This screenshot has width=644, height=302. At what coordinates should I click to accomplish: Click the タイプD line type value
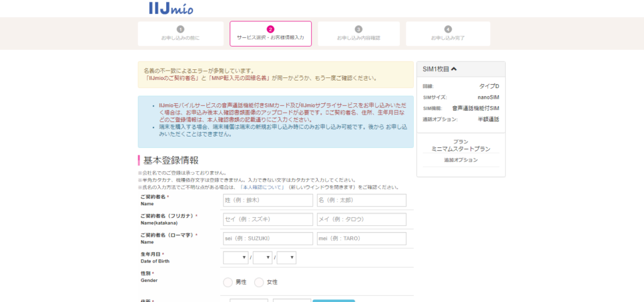pos(489,86)
